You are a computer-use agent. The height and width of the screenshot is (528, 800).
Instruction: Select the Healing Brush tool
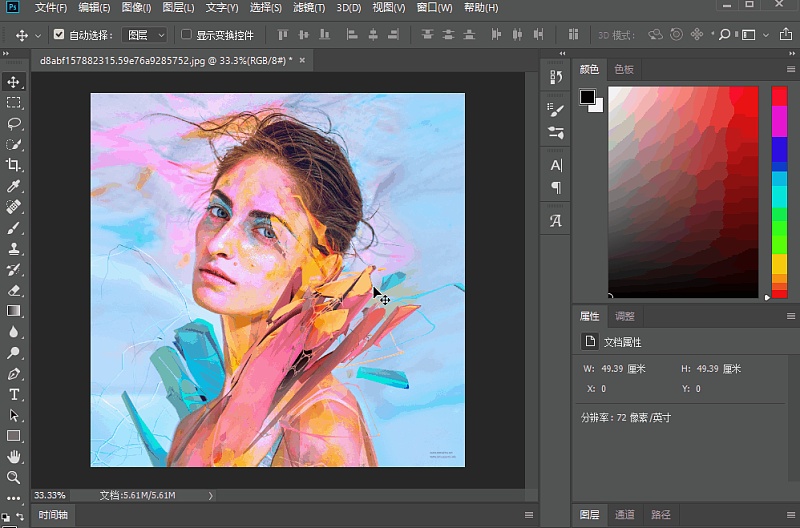click(14, 207)
